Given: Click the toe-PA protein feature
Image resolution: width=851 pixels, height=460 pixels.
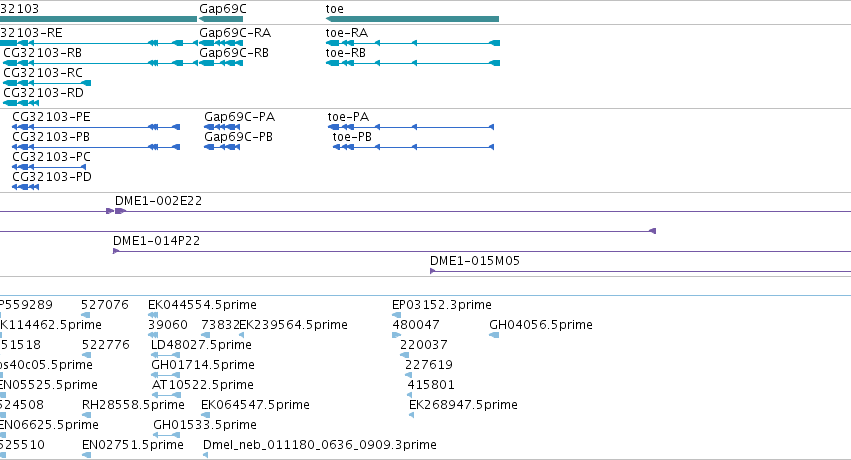Looking at the screenshot, I should (411, 127).
